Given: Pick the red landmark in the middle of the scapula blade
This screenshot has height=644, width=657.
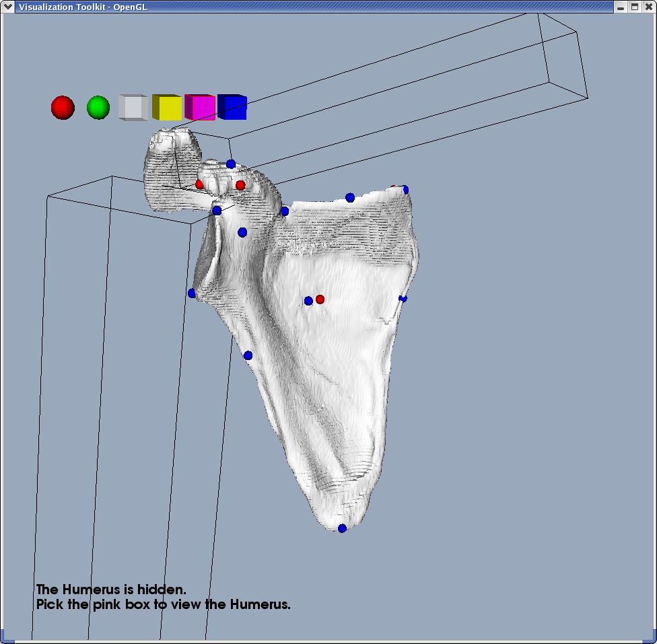Looking at the screenshot, I should (x=320, y=299).
